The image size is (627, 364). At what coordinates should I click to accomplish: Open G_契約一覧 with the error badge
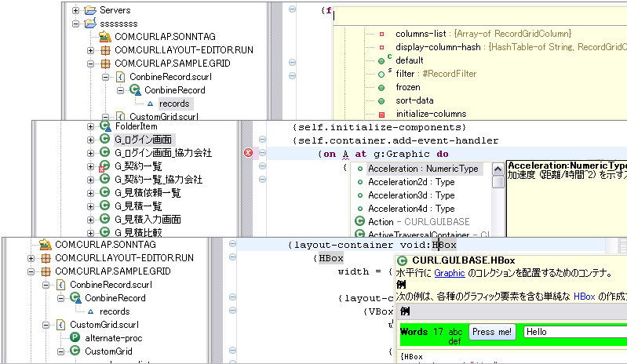click(x=137, y=166)
